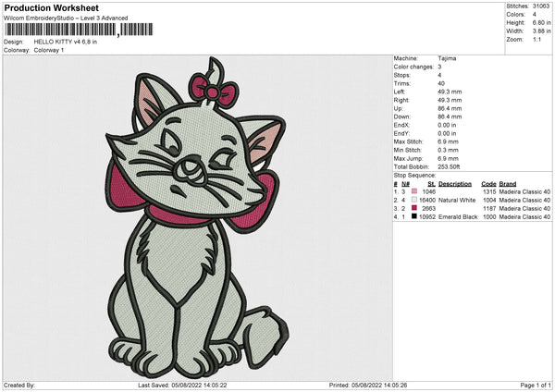Click the Machine value 'Tajima'
This screenshot has width=555, height=392.
tap(447, 58)
